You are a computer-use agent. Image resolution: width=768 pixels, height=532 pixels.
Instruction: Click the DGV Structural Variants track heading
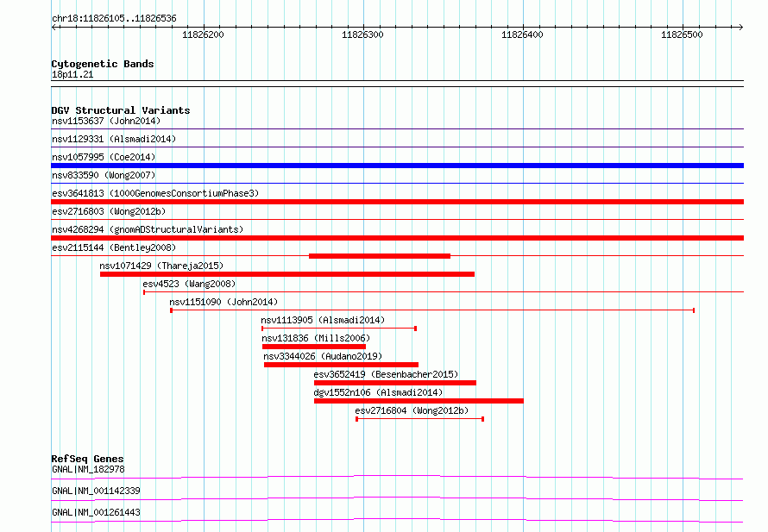coord(121,110)
